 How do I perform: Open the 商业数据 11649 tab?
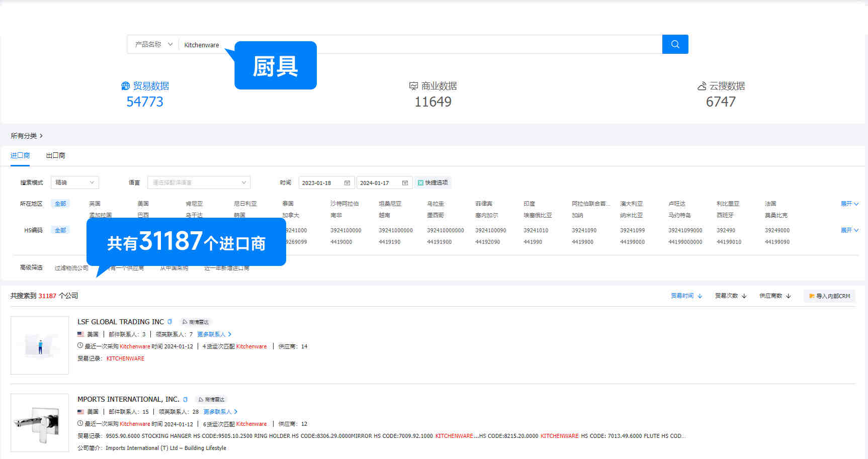433,95
